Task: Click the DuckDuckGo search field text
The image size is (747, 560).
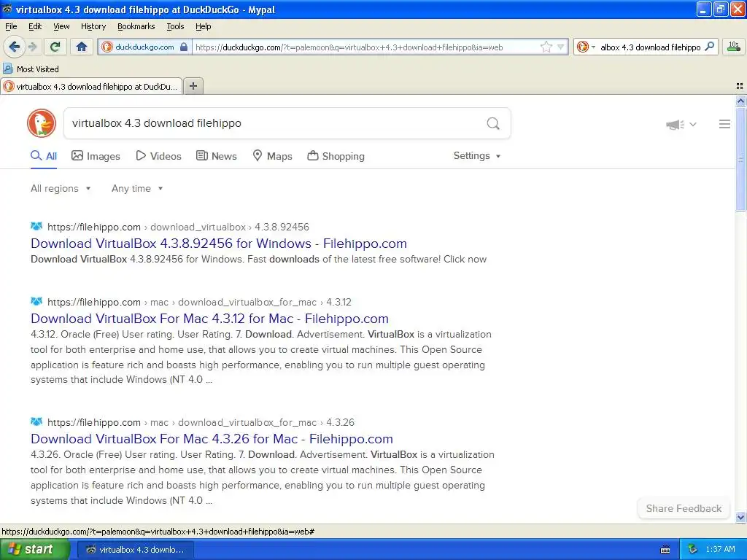Action: [156, 123]
